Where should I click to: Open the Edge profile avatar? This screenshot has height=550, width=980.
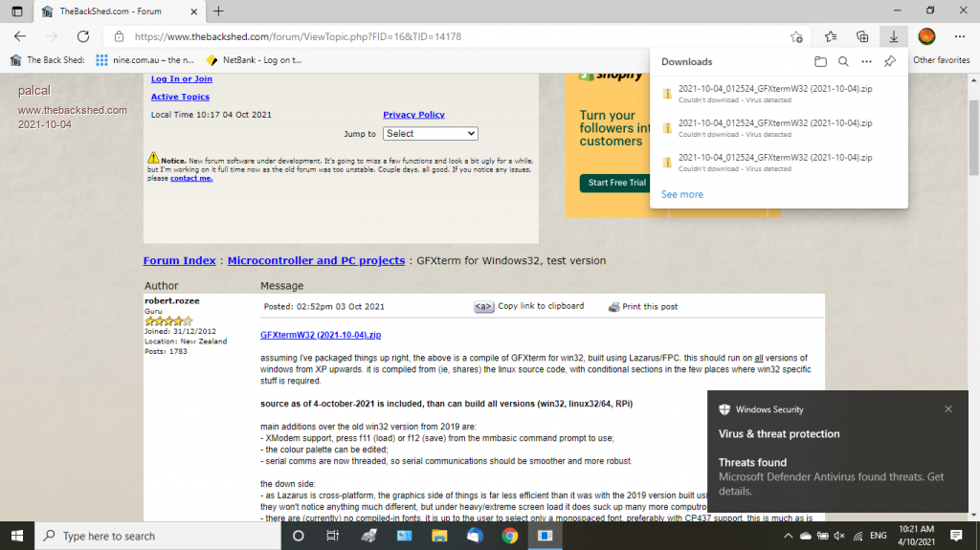tap(925, 36)
